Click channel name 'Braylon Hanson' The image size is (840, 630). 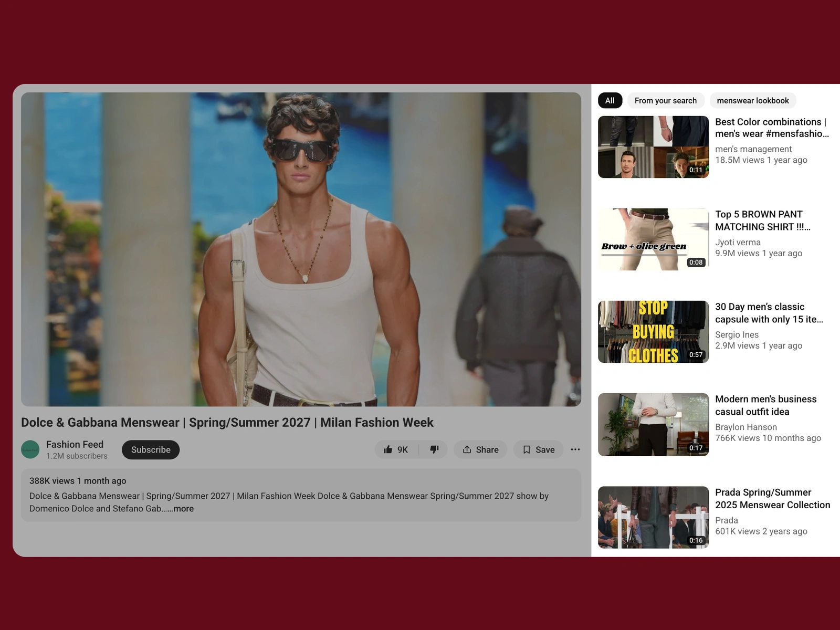point(746,427)
